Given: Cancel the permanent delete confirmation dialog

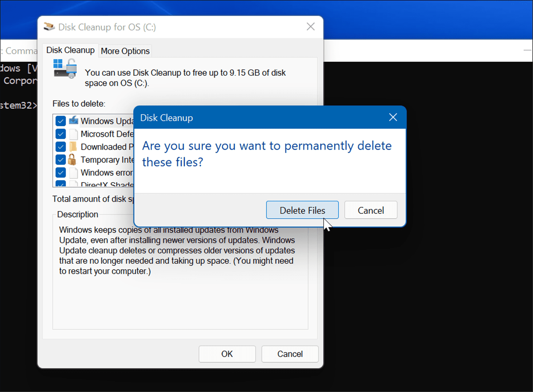Looking at the screenshot, I should [371, 210].
